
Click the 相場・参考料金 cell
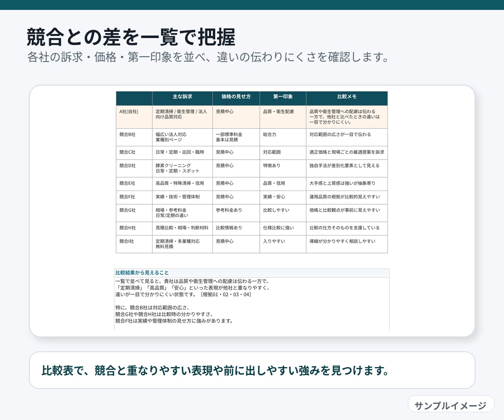182,213
